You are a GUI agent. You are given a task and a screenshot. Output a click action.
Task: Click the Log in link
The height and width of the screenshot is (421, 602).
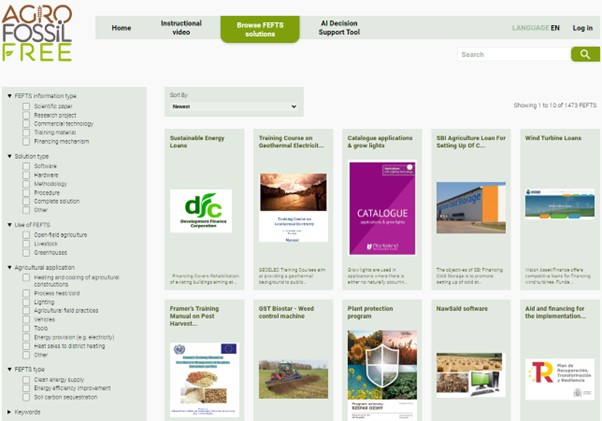[582, 28]
